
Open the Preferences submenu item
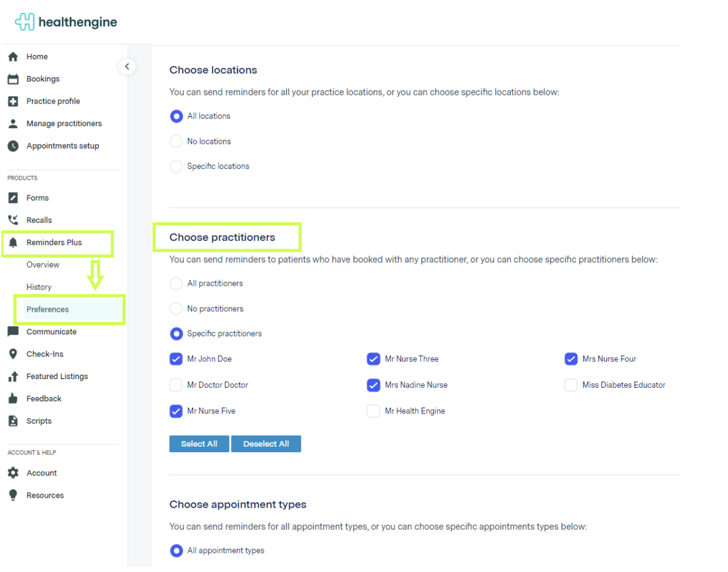click(x=47, y=309)
